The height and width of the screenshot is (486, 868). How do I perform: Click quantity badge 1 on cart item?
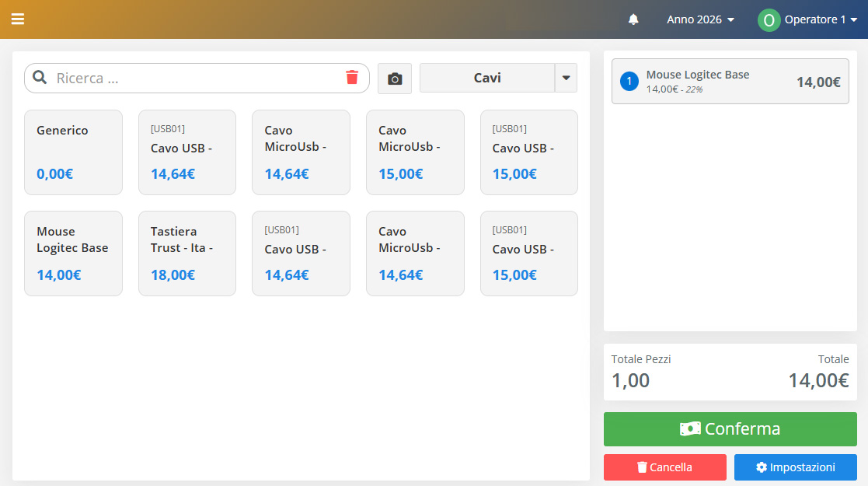click(x=629, y=82)
